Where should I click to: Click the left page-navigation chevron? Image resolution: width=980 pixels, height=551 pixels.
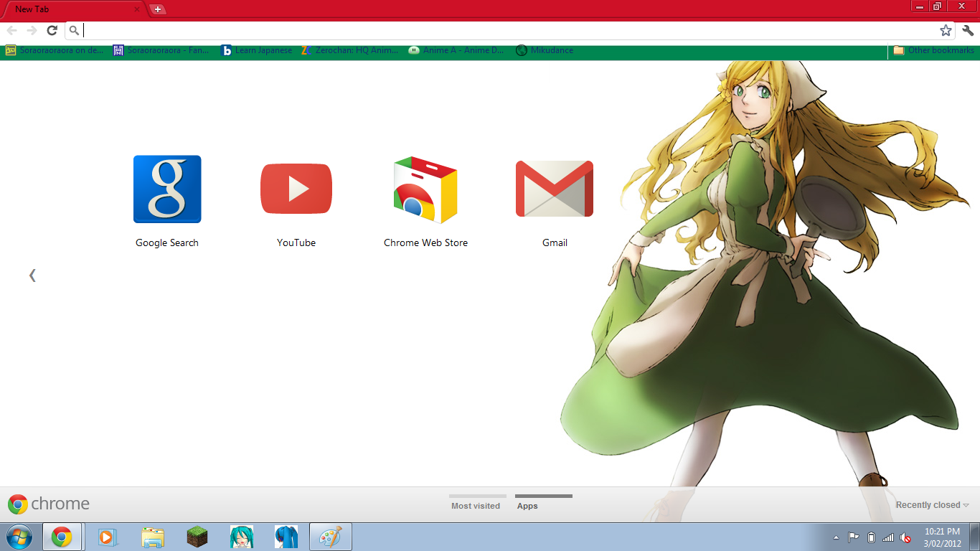coord(32,275)
